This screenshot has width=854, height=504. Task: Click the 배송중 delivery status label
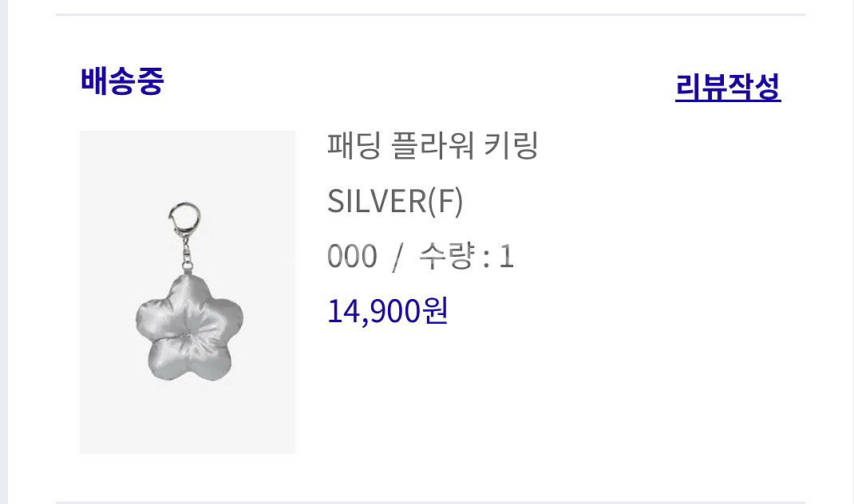(122, 81)
